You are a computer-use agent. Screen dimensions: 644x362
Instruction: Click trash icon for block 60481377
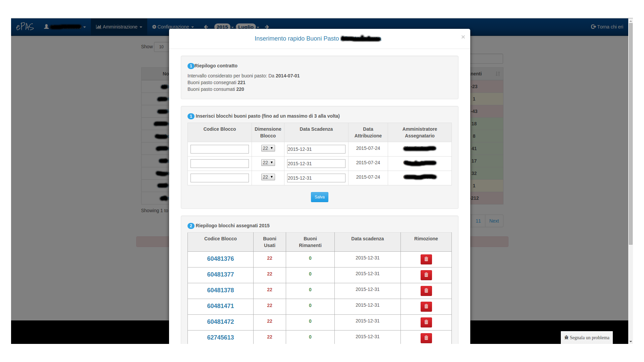(x=426, y=275)
